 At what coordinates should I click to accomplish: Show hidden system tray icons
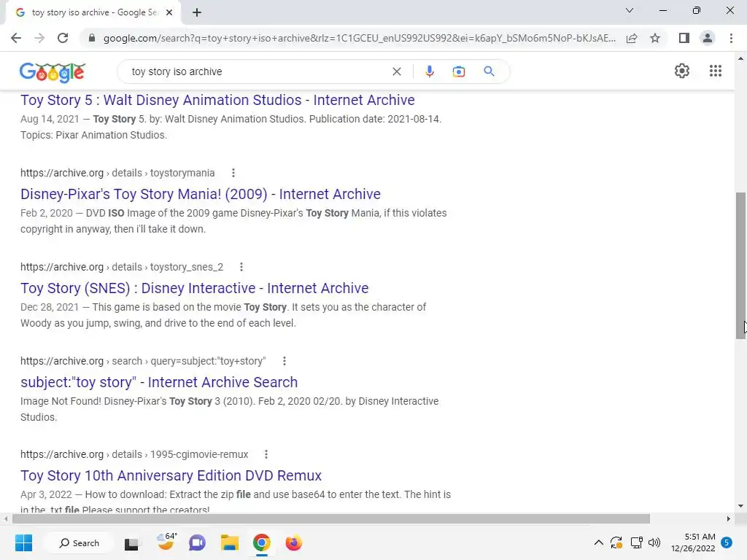[x=598, y=542]
